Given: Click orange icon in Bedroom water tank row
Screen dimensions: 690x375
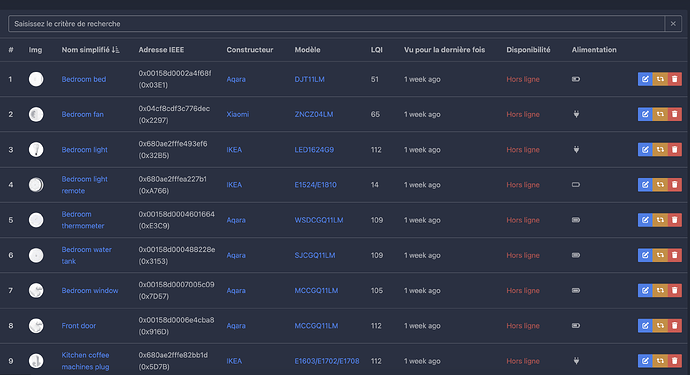Looking at the screenshot, I should (660, 255).
